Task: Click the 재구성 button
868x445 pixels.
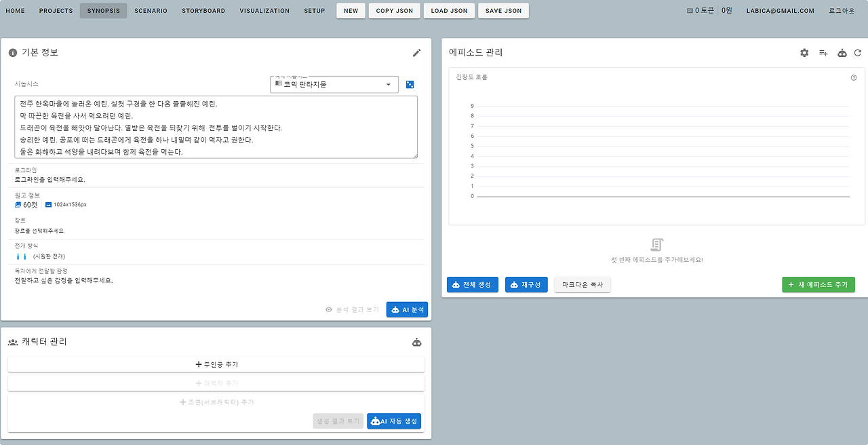Action: pyautogui.click(x=526, y=285)
